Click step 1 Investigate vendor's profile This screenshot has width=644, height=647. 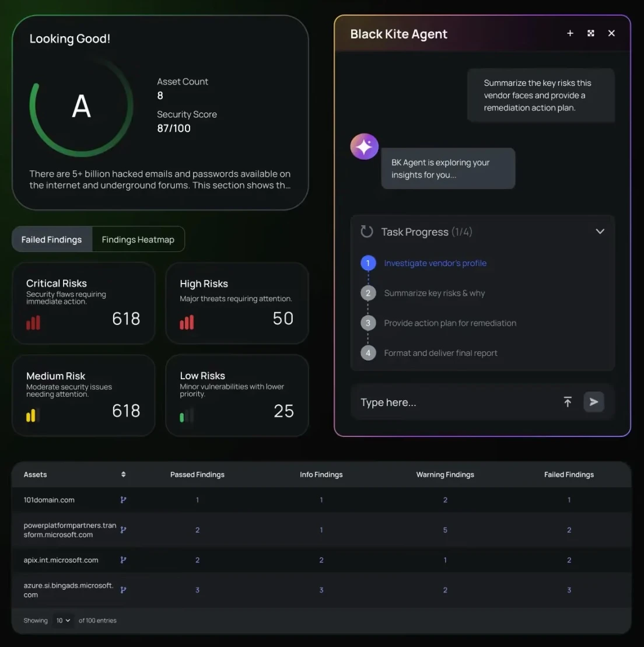435,263
